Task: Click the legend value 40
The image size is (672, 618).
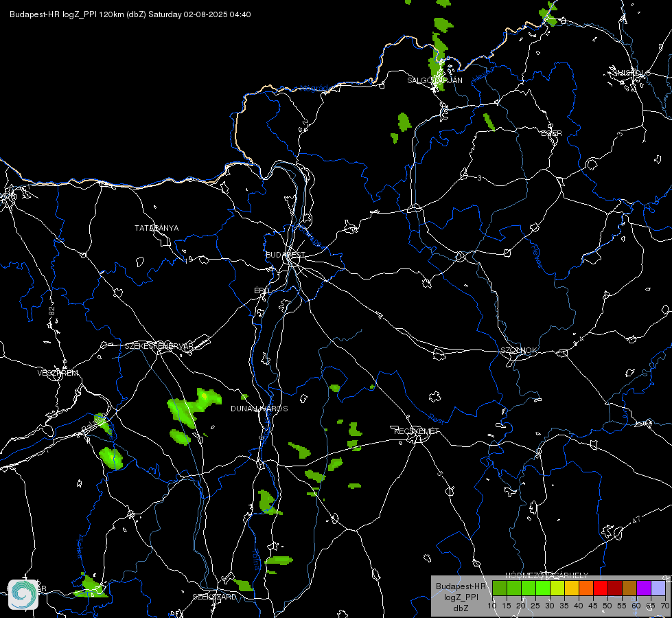Action: pos(579,606)
